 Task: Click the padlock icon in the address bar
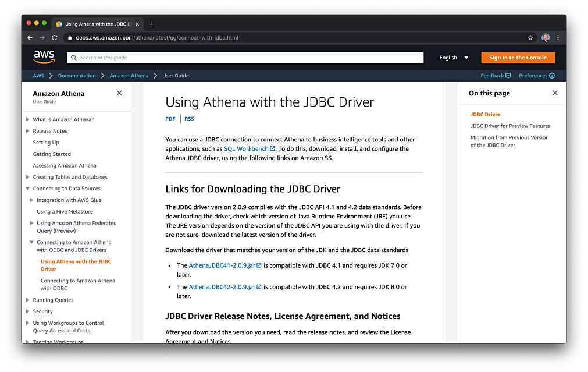[x=71, y=37]
